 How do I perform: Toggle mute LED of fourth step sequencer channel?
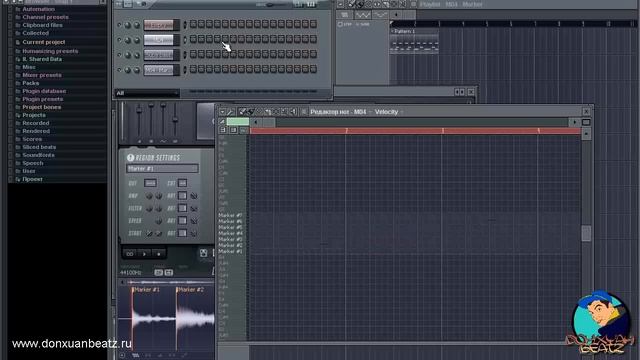click(x=119, y=69)
